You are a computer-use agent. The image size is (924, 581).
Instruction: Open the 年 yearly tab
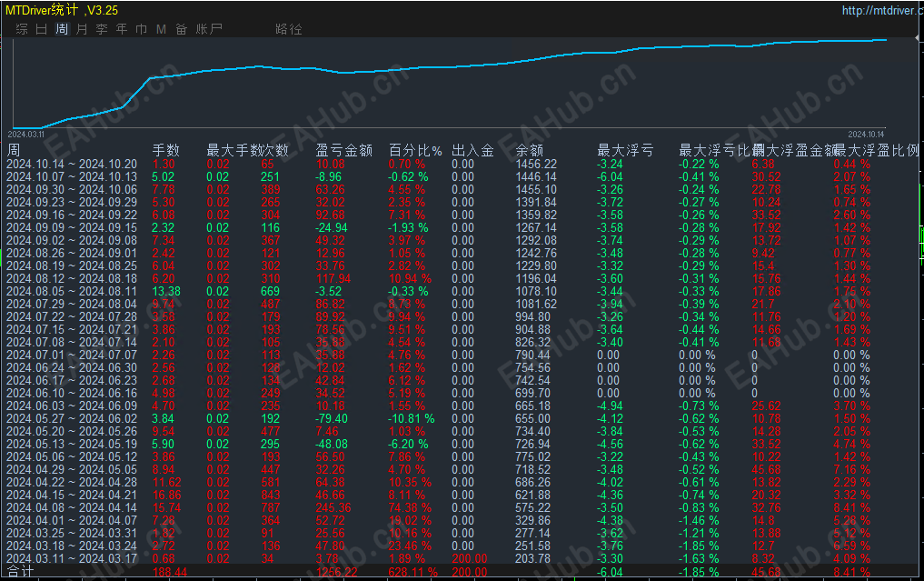click(122, 29)
